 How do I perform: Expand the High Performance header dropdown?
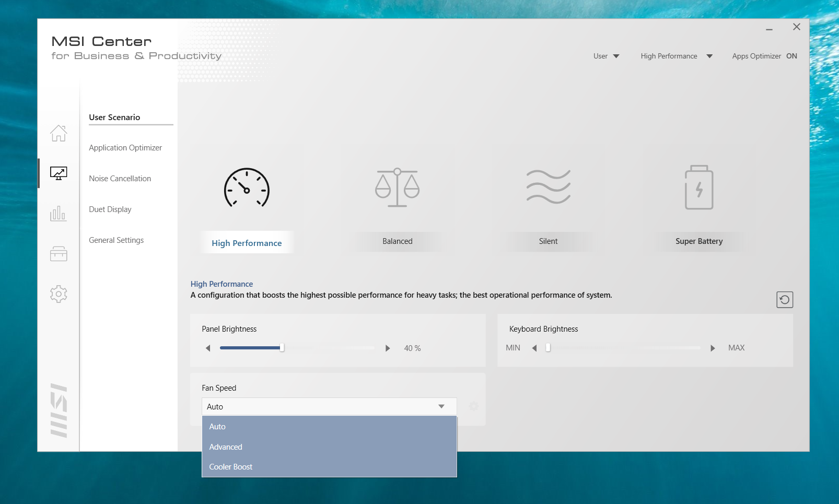pyautogui.click(x=677, y=56)
